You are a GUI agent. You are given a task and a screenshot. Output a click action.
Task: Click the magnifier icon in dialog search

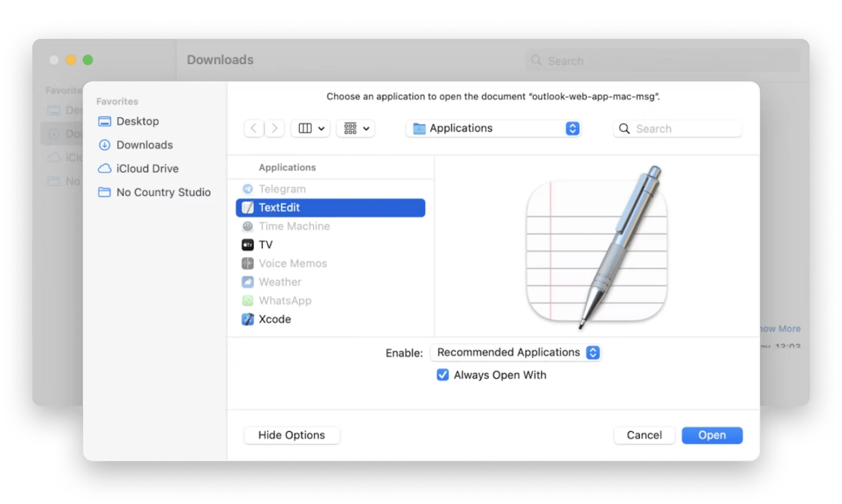point(624,129)
